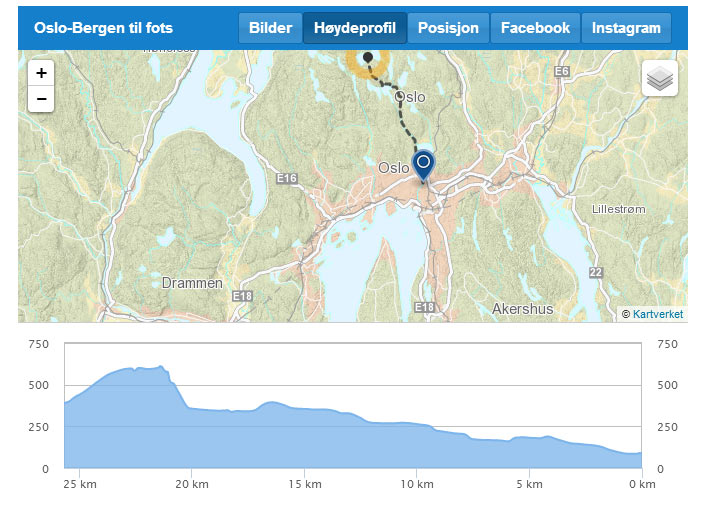Image resolution: width=703 pixels, height=507 pixels.
Task: Open the Kartverket attribution link
Action: tap(658, 314)
